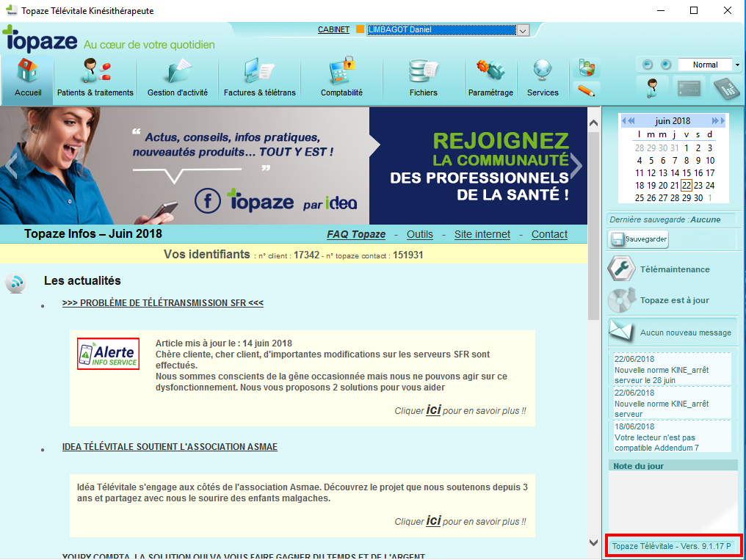This screenshot has height=560, width=746.
Task: Launch Télémaintenance via the wrench icon
Action: click(621, 269)
